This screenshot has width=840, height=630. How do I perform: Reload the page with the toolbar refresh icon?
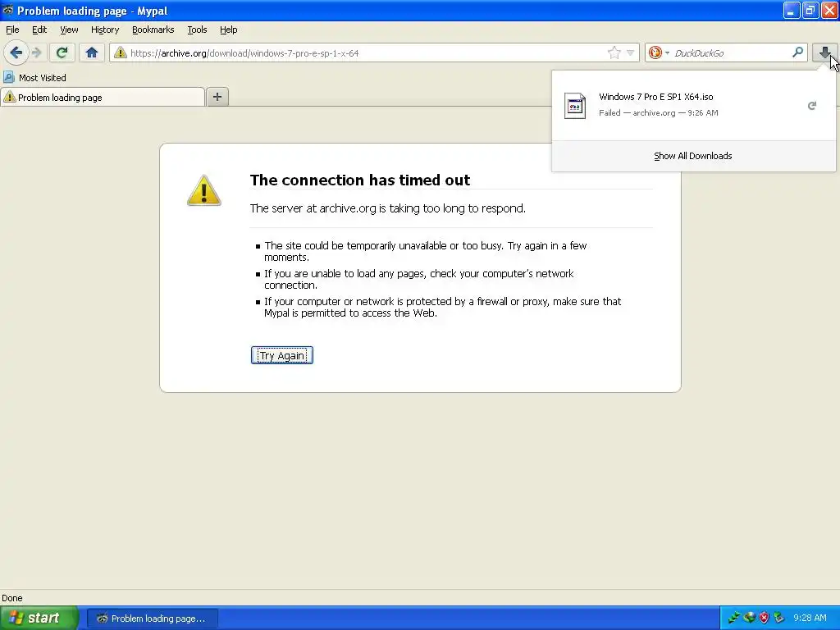(x=62, y=52)
